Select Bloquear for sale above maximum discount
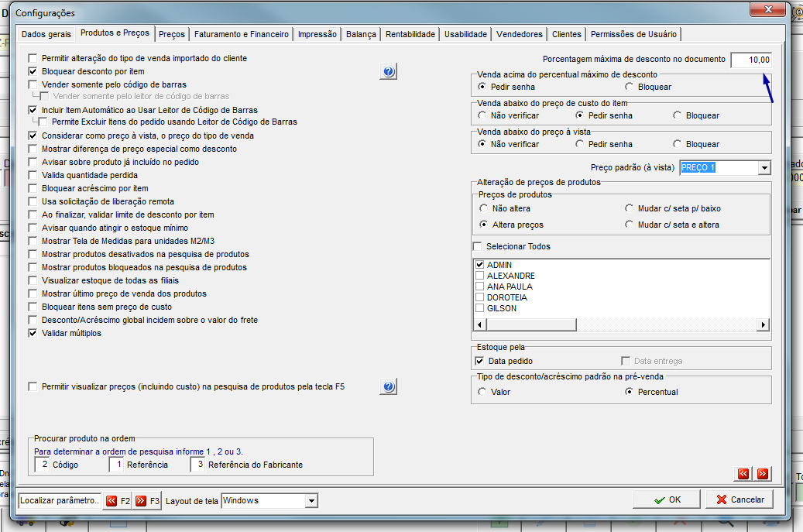 (629, 87)
